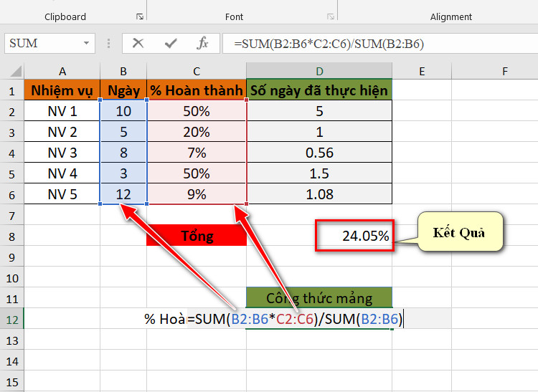Image resolution: width=538 pixels, height=392 pixels.
Task: Click the Ngày value 8
Action: click(x=123, y=153)
